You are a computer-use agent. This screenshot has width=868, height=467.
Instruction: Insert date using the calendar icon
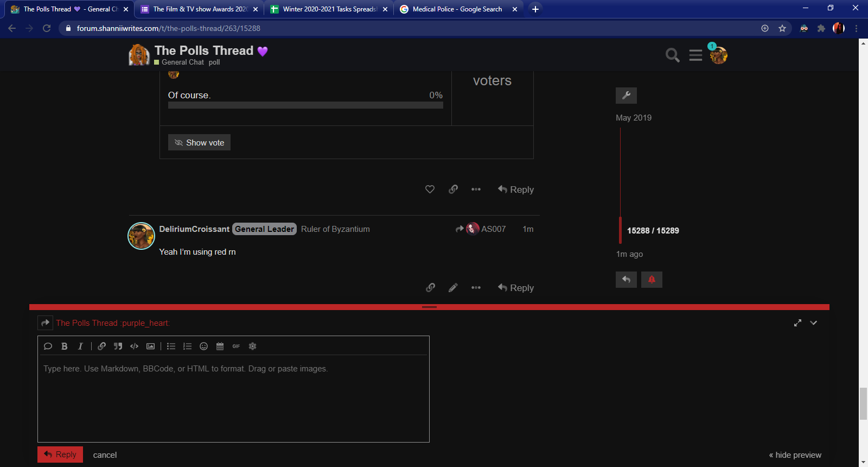tap(220, 346)
